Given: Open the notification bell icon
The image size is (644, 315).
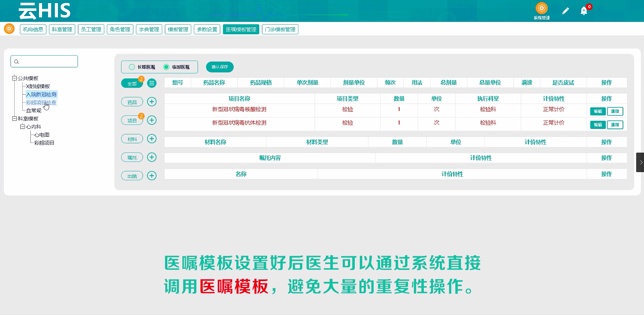Looking at the screenshot, I should coord(584,11).
